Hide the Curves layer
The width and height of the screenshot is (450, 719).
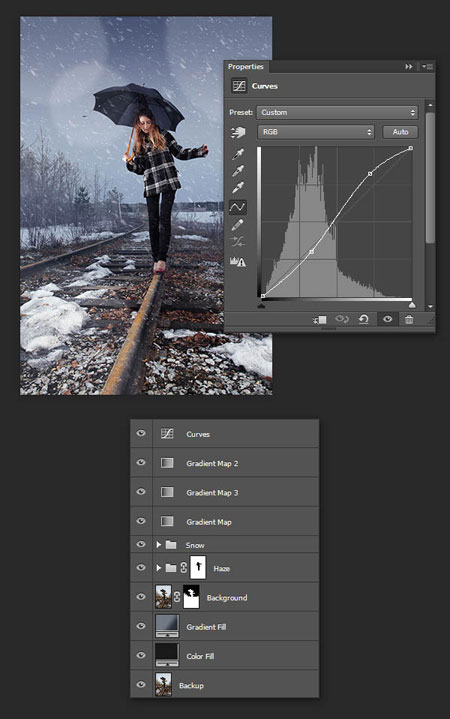point(141,433)
